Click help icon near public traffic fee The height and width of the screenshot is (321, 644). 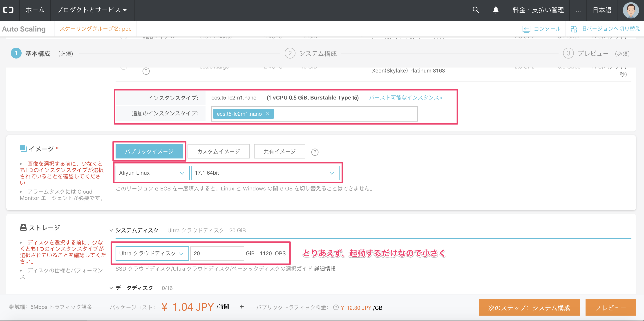[336, 307]
